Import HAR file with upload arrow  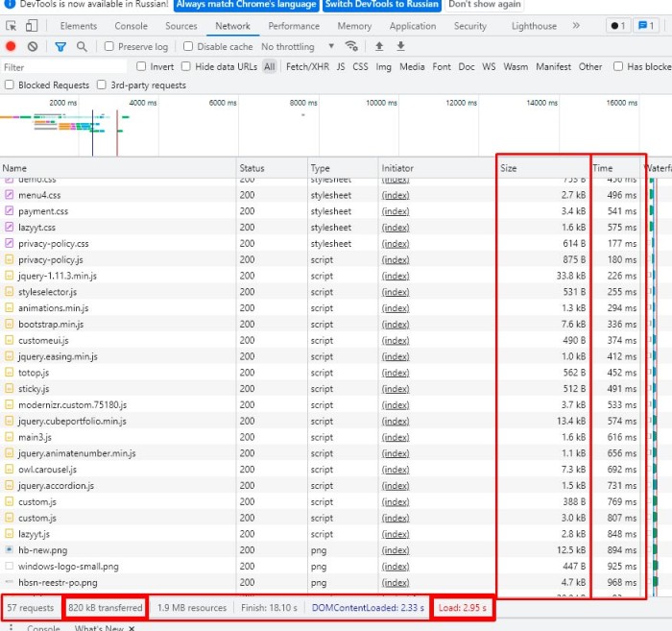[x=379, y=46]
